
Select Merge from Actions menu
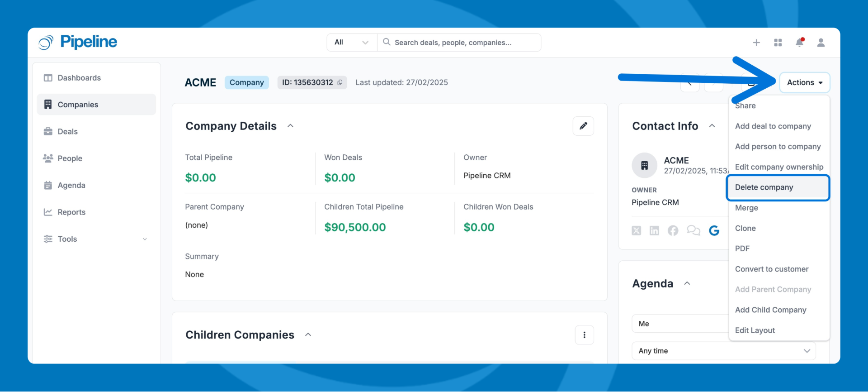[x=779, y=208]
